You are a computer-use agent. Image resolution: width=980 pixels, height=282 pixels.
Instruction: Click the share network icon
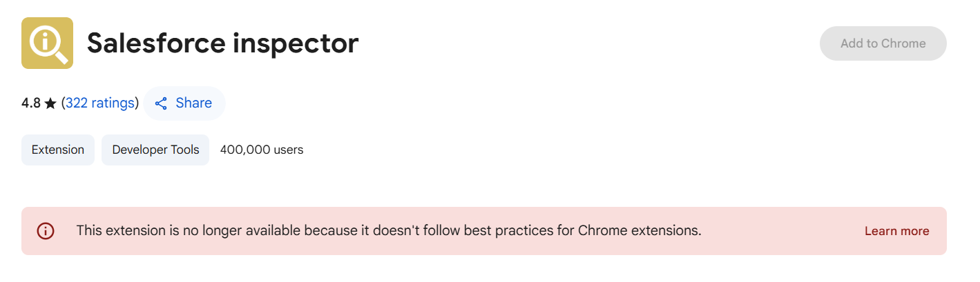click(161, 103)
